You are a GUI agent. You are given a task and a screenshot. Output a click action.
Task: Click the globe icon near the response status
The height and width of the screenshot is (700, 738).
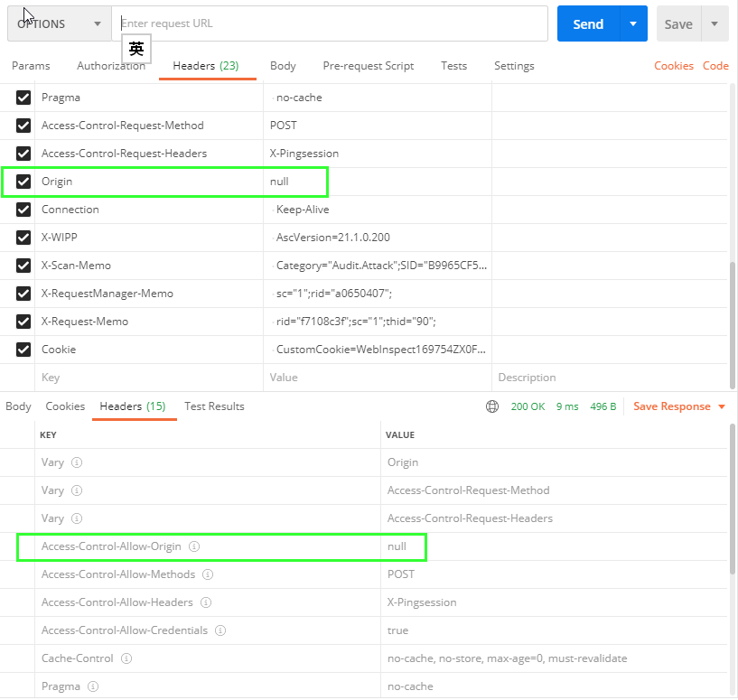pyautogui.click(x=491, y=406)
